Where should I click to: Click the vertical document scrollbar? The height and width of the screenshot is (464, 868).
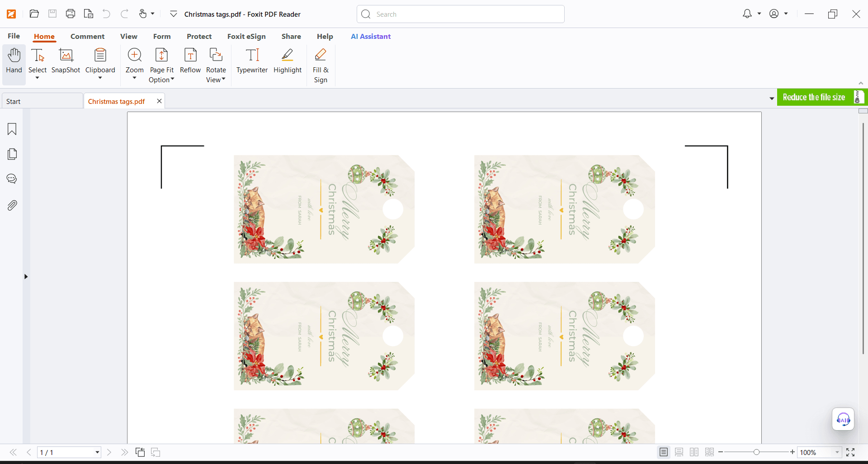click(x=863, y=238)
